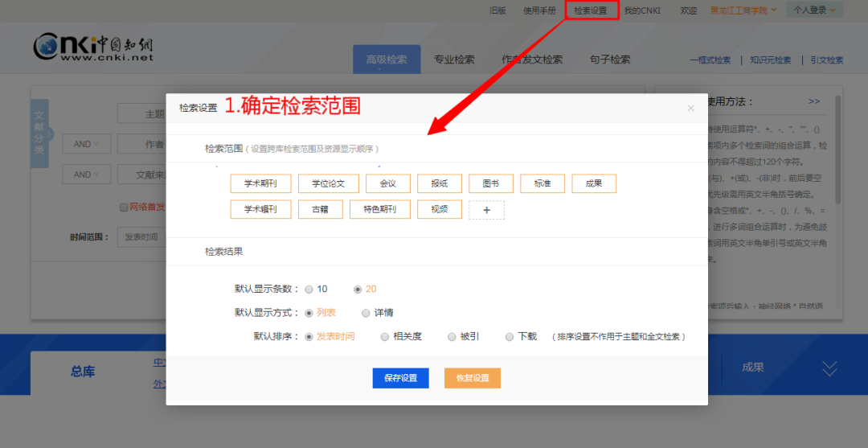Click the CNKI 中国知网 logo
This screenshot has height=448, width=868.
click(x=93, y=48)
